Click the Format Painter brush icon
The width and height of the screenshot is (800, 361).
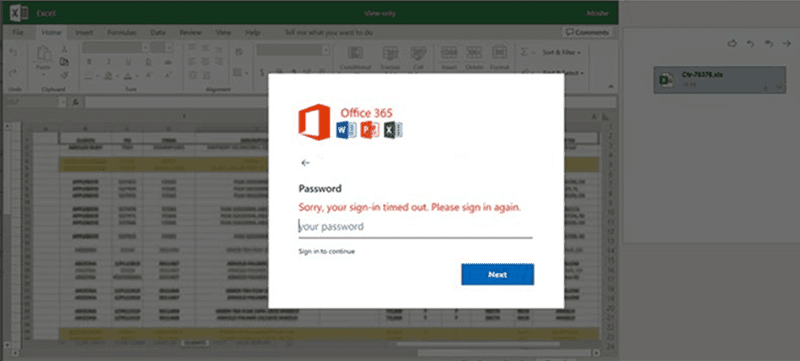click(x=64, y=74)
